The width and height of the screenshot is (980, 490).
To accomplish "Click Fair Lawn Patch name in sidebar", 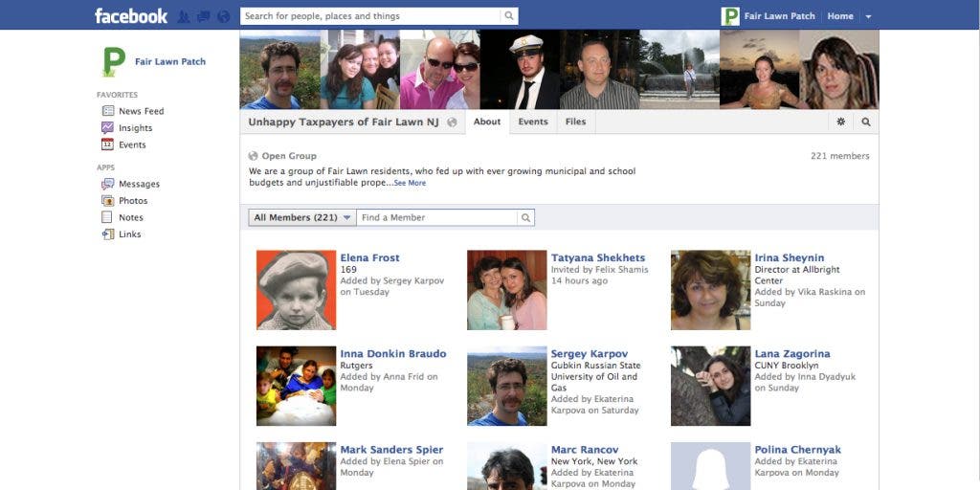I will click(170, 61).
